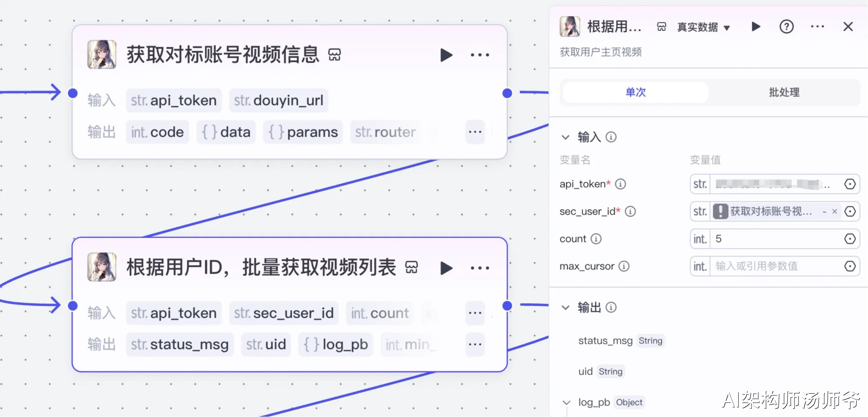Show more outputs of 根据用户ID node
The height and width of the screenshot is (417, 868).
[x=475, y=344]
